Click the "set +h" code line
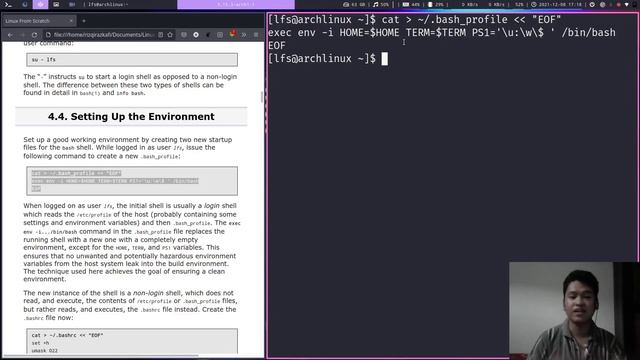Image resolution: width=640 pixels, height=360 pixels. 40,343
